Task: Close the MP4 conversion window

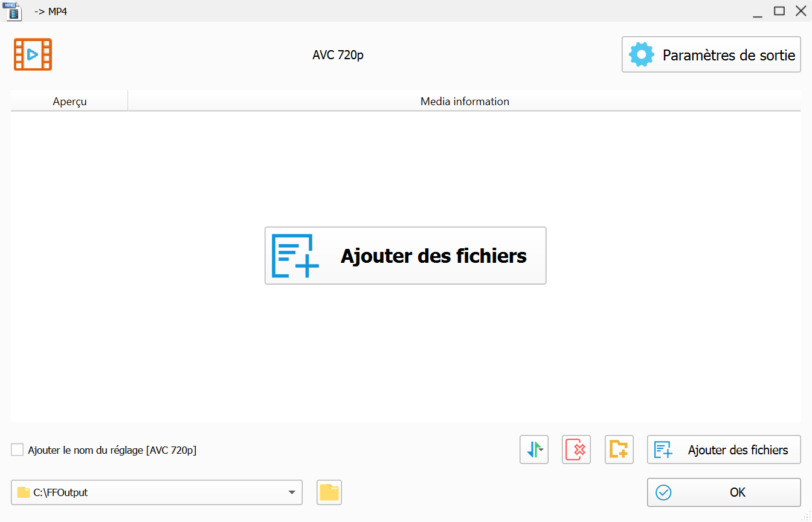Action: [801, 11]
